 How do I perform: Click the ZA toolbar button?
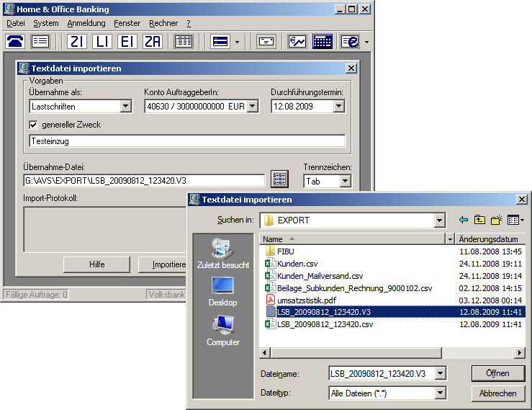[x=152, y=42]
